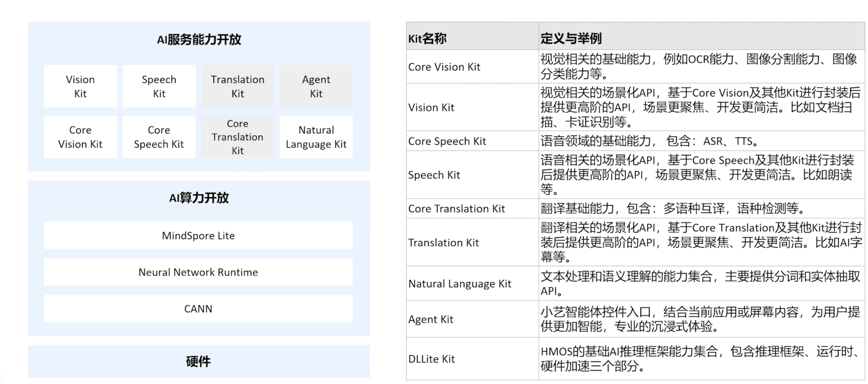This screenshot has height=384, width=868.
Task: Select the Neural Network Runtime bar
Action: [x=198, y=272]
